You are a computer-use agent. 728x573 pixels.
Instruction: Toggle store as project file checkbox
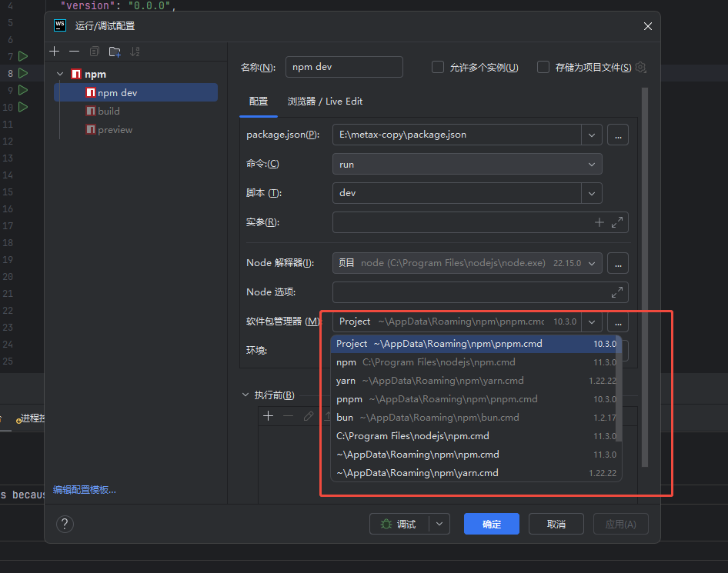543,67
